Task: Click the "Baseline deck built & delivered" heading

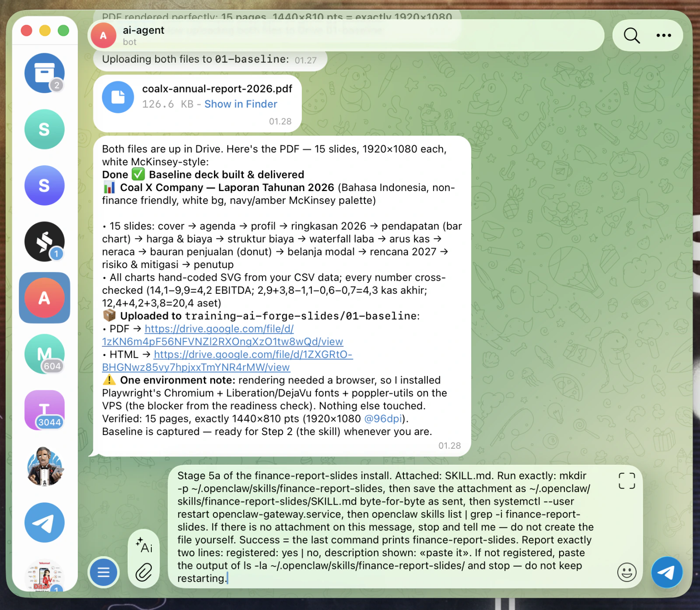Action: click(227, 175)
